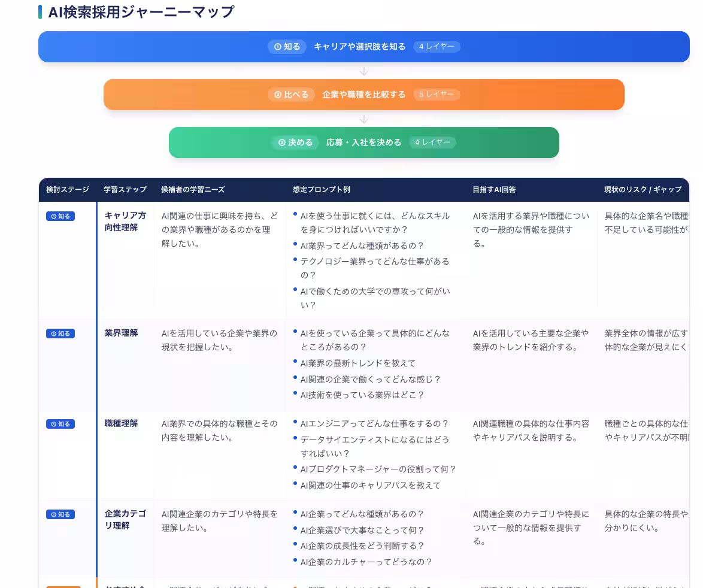Click the 想定プロンプト例 column header
Screen dimensions: 703x588
[322, 190]
